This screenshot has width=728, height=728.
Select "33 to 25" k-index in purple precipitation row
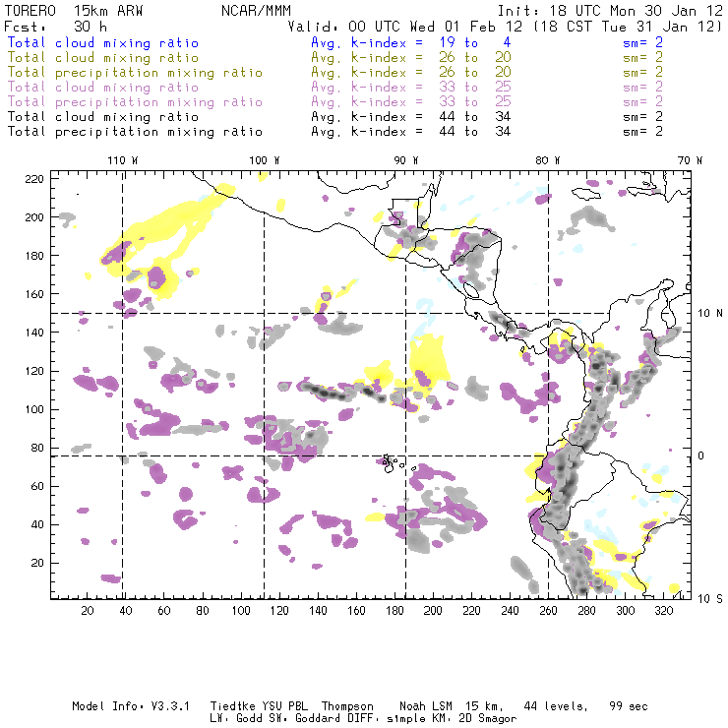click(x=475, y=101)
